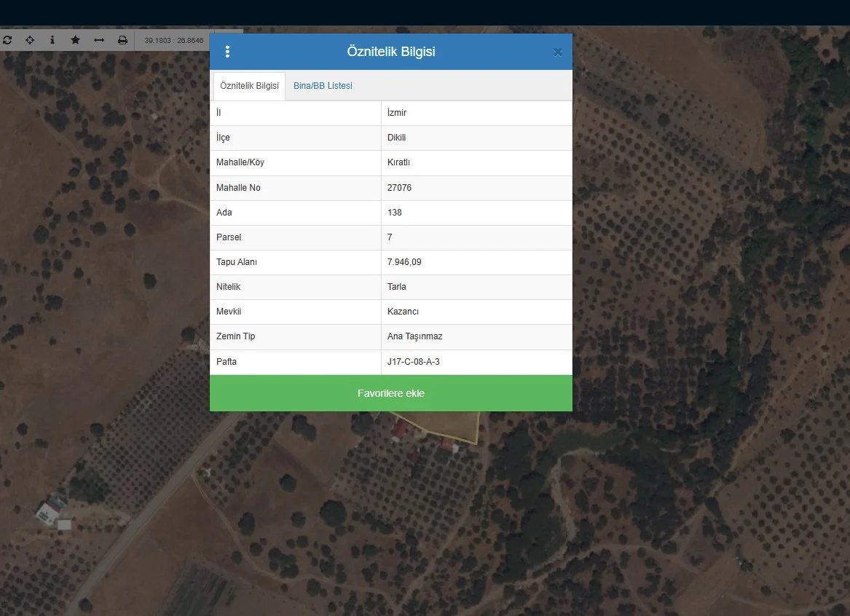Activate the crosshair locate tool
850x616 pixels.
30,40
